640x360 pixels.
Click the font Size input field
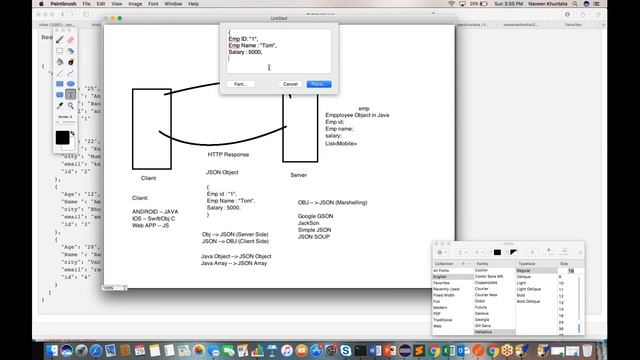(571, 271)
